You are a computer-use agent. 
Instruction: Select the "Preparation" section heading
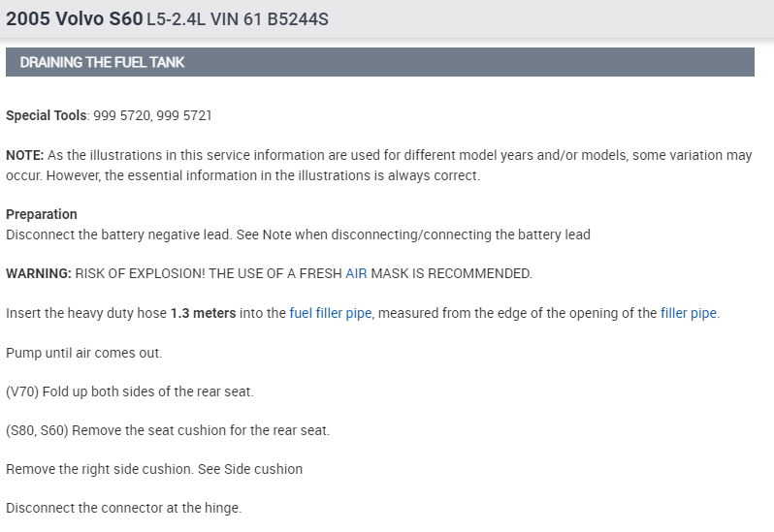click(x=42, y=214)
